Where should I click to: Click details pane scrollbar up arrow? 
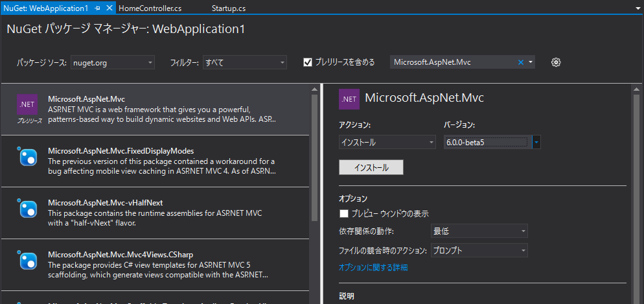click(637, 89)
